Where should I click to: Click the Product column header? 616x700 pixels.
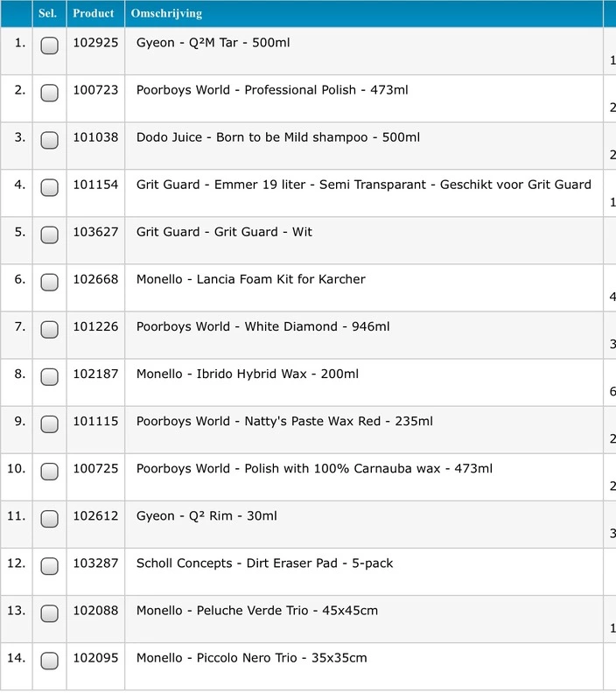(x=94, y=13)
